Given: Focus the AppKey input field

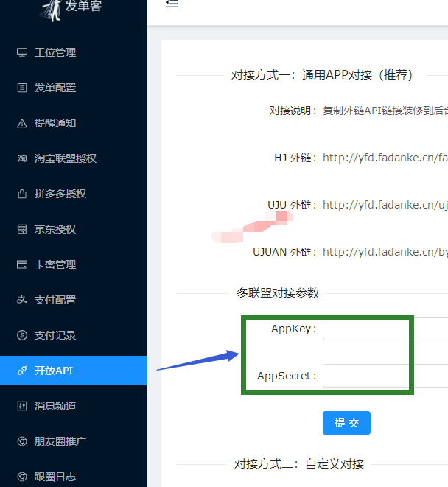Looking at the screenshot, I should 385,329.
